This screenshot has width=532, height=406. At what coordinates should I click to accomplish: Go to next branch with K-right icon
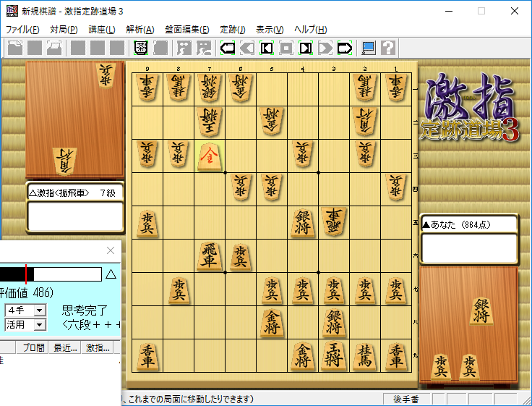306,48
